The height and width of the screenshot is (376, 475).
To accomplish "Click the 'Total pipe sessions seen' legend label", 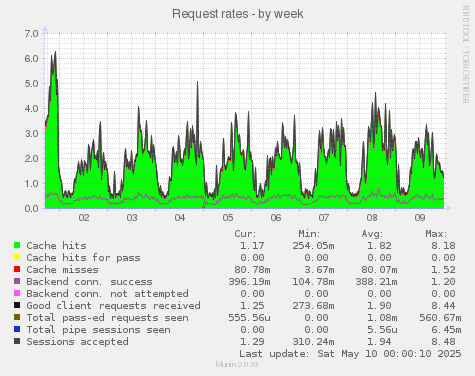I will pos(98,330).
